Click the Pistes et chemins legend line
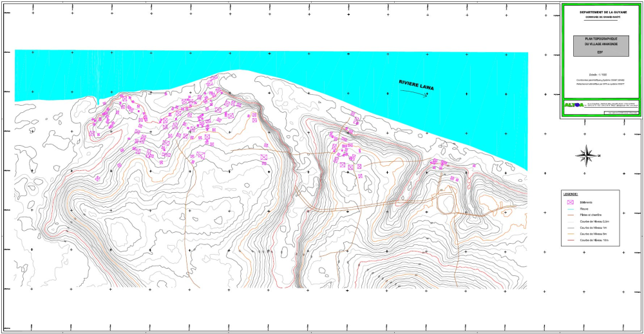Image resolution: width=644 pixels, height=334 pixels. (570, 215)
